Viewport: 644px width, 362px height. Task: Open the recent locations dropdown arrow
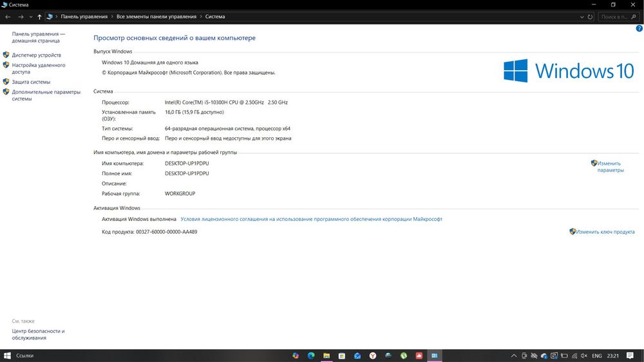[31, 17]
